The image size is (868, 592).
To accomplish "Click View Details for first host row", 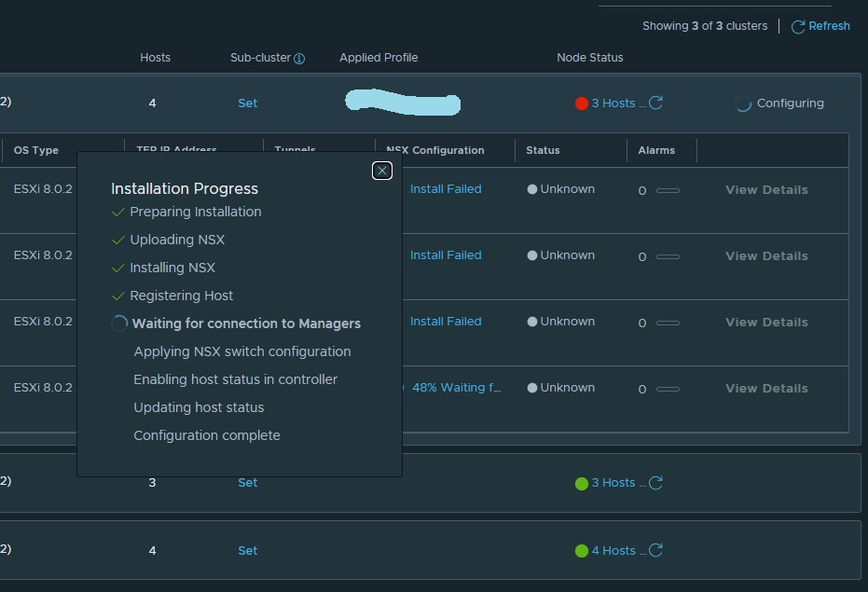I will (x=766, y=190).
